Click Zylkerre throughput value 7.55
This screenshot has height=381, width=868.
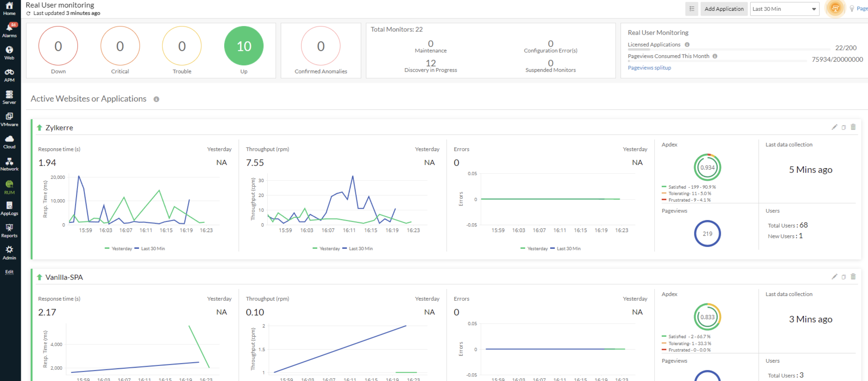255,163
